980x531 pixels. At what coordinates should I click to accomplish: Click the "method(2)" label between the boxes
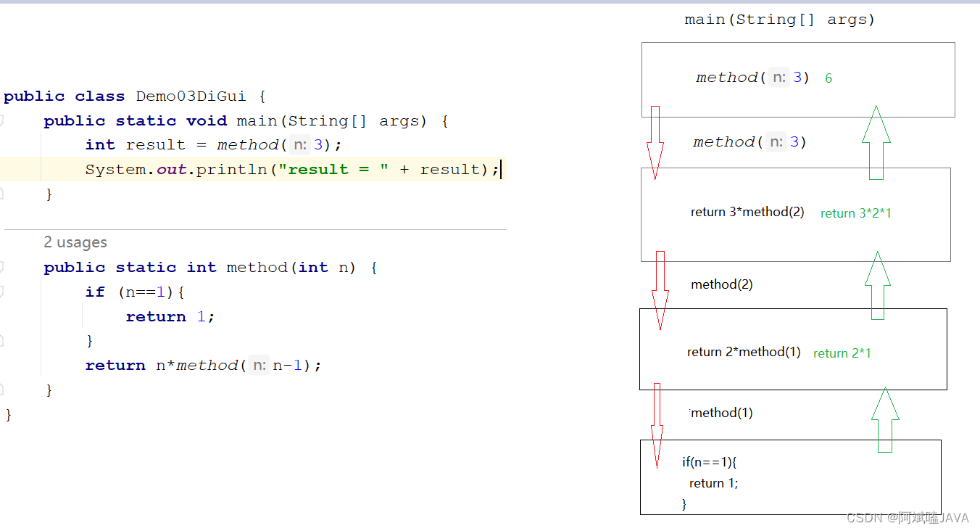click(x=722, y=284)
